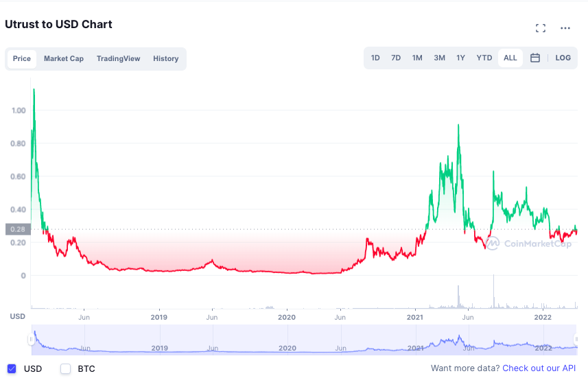Toggle the LOG scale button
Screen dimensions: 588x378
(563, 58)
